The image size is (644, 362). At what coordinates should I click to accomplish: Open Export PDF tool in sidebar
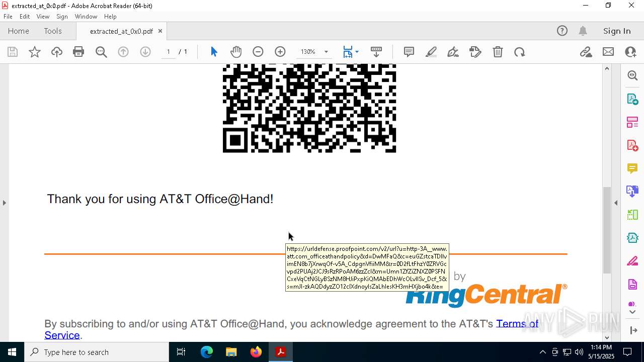632,99
